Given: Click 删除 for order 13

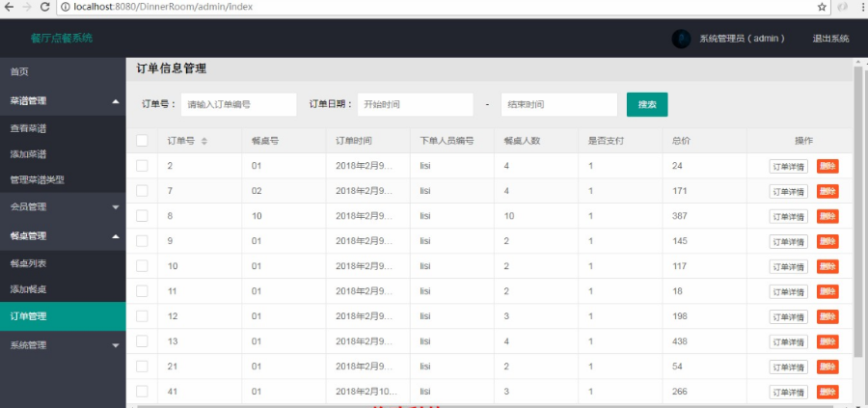Looking at the screenshot, I should click(827, 341).
